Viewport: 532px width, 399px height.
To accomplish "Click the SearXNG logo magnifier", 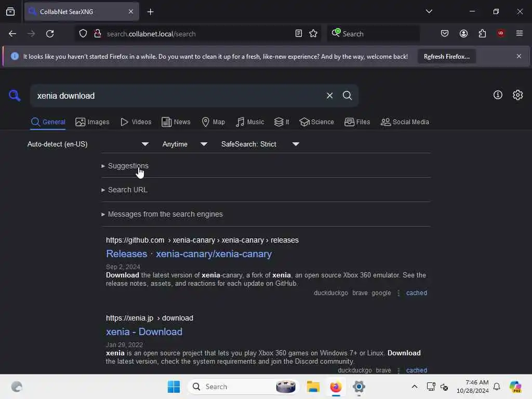I will (x=15, y=96).
